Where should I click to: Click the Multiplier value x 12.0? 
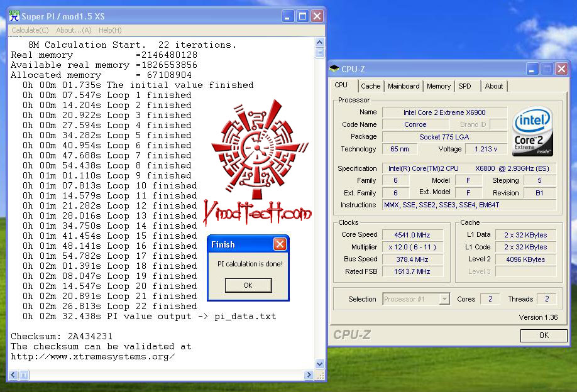412,247
